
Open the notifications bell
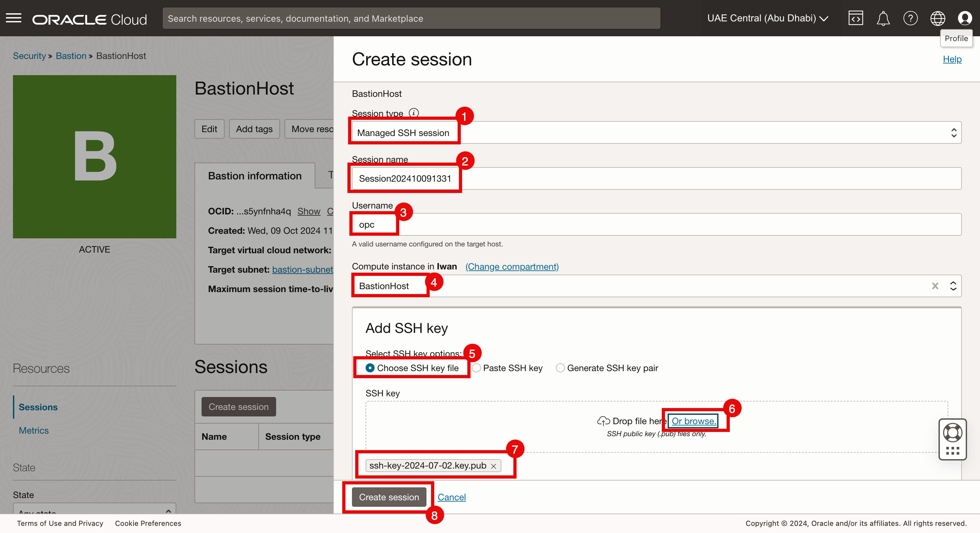tap(882, 18)
